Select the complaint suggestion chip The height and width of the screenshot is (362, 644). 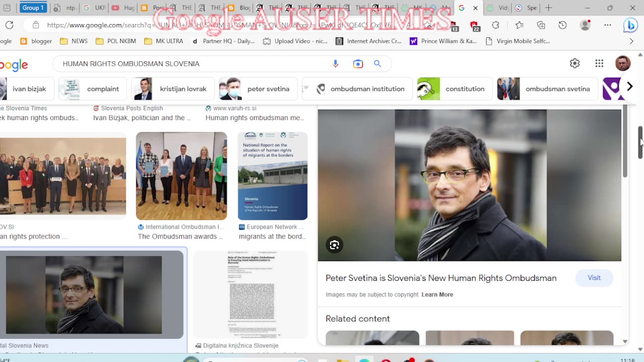pos(93,89)
